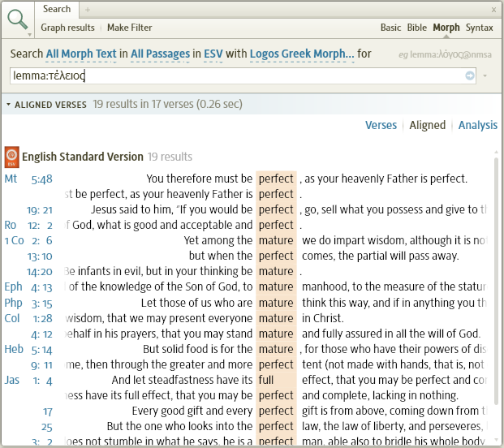This screenshot has width=504, height=448.
Task: Switch to Analysis view
Action: click(478, 125)
